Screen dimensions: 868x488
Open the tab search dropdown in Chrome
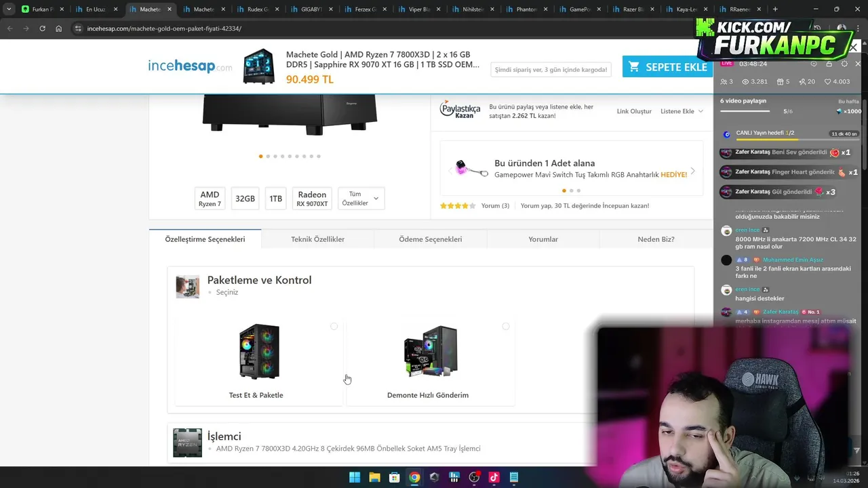pos(8,9)
